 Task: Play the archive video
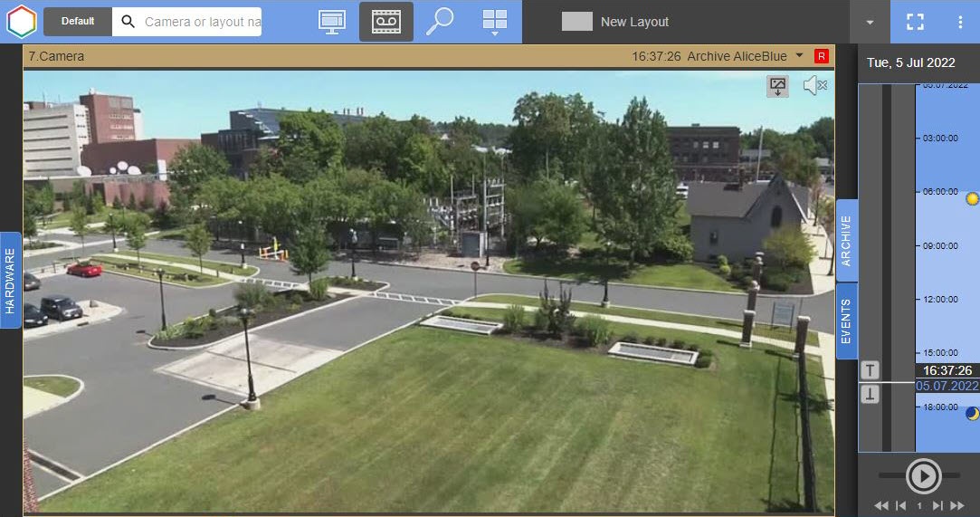click(923, 474)
